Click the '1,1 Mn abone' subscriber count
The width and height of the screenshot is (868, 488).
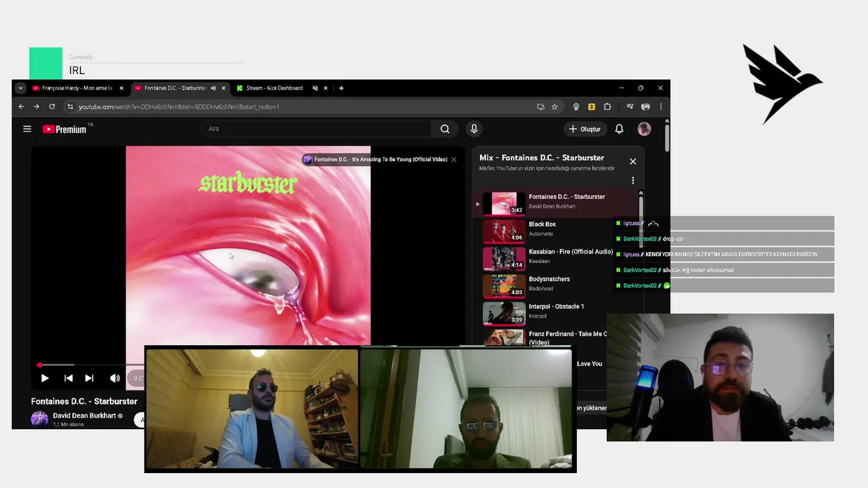68,424
